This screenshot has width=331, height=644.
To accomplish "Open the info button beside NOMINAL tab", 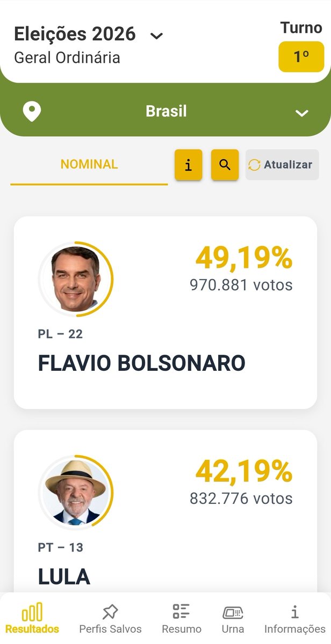I will pyautogui.click(x=189, y=165).
